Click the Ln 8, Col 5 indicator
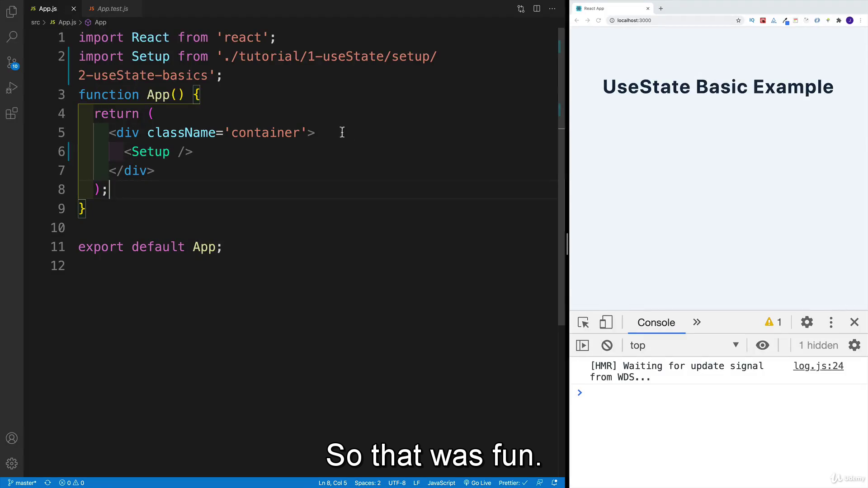 [x=333, y=483]
